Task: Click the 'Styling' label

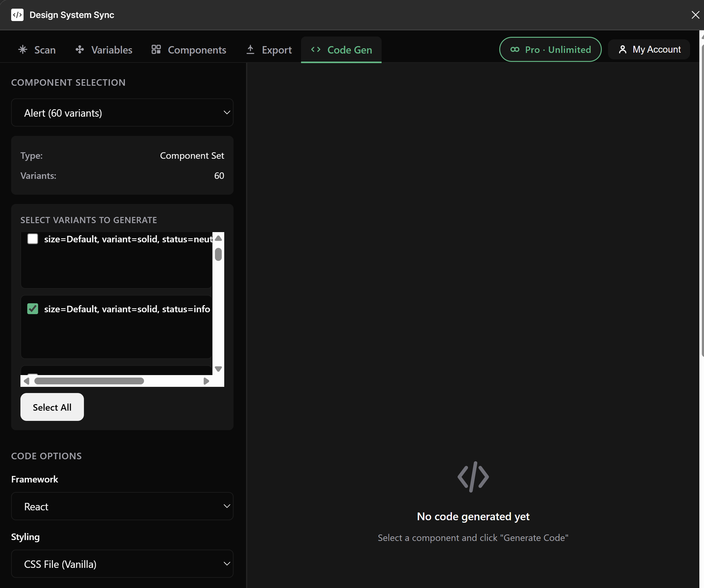Action: 25,537
